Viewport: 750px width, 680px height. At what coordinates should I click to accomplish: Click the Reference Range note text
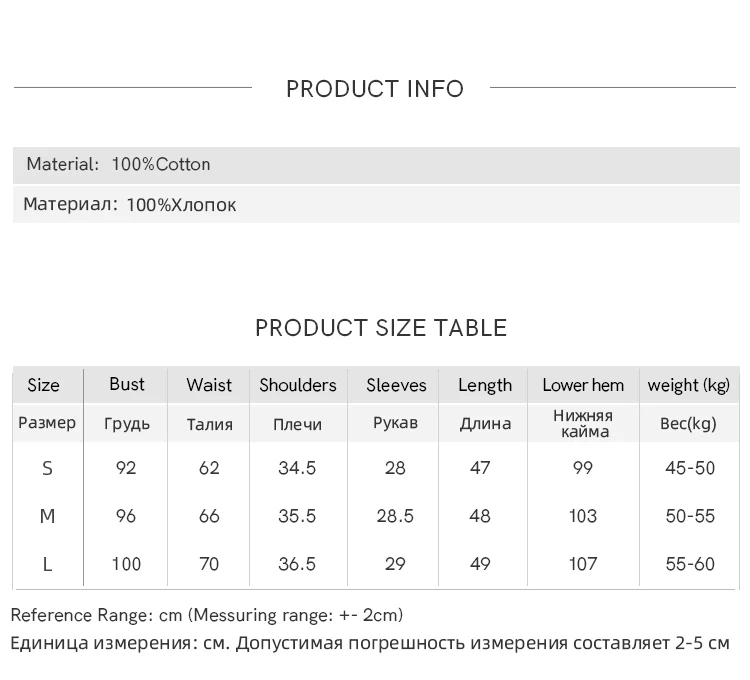point(207,615)
